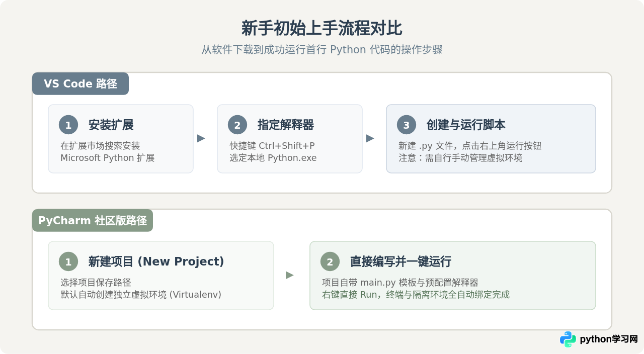Click the text 快捷键 Ctrl+Shift+P
Image resolution: width=644 pixels, height=354 pixels.
272,146
